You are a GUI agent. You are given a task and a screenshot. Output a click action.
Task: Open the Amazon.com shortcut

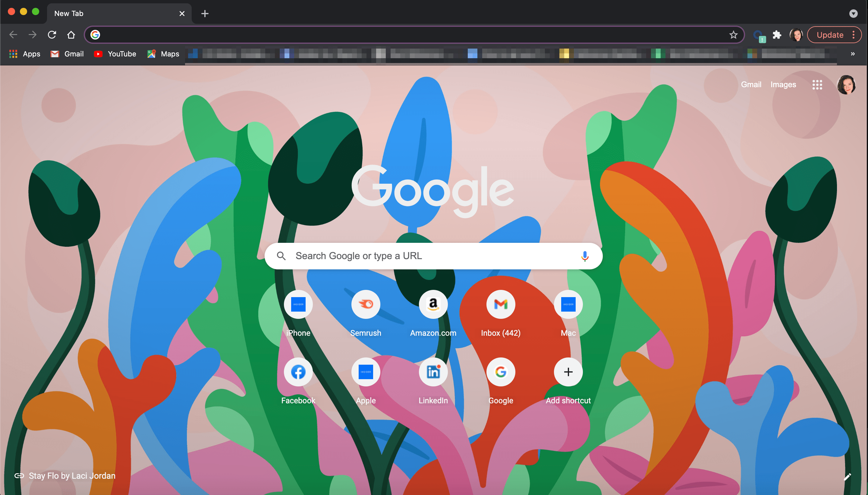tap(433, 313)
